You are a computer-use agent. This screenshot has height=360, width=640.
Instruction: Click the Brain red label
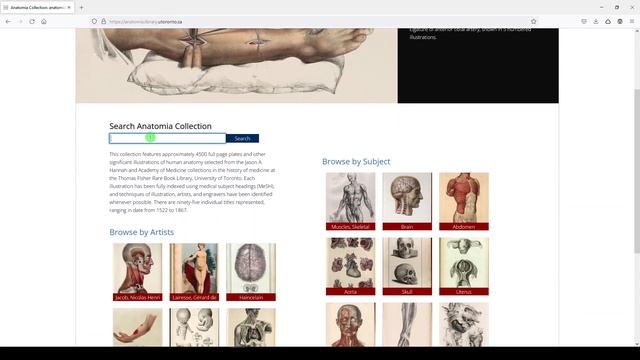407,227
